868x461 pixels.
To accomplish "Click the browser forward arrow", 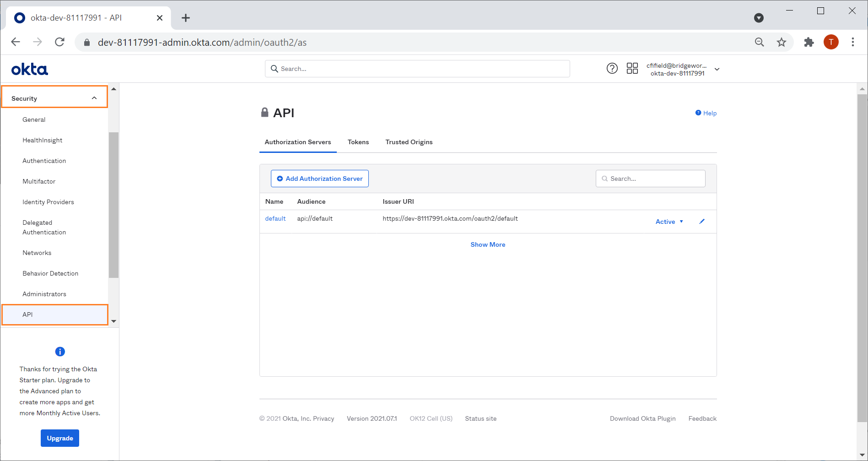I will [x=38, y=42].
